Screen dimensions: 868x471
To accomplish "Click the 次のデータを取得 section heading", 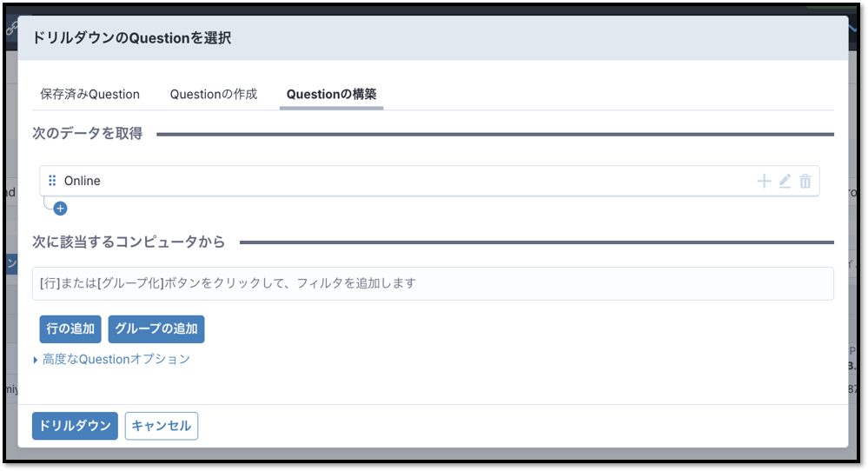I will click(x=87, y=134).
